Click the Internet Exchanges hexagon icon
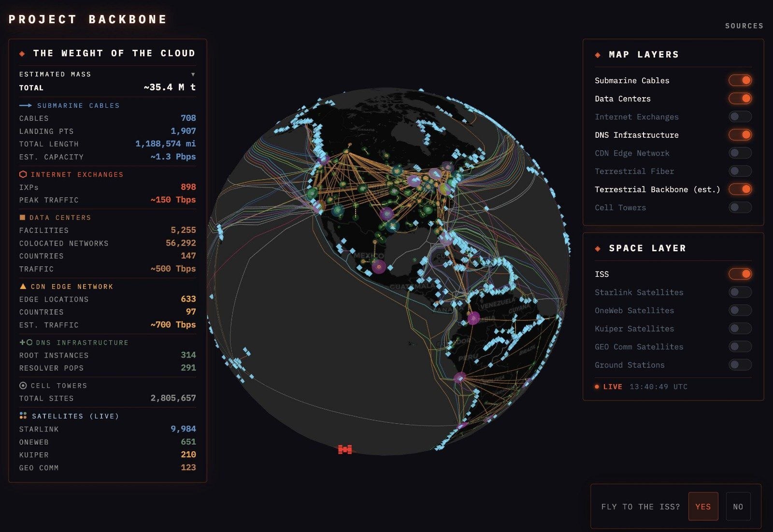The width and height of the screenshot is (773, 532). click(23, 174)
